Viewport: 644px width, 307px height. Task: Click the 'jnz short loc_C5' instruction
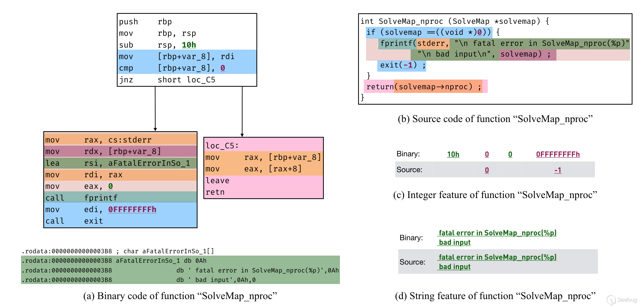[x=167, y=80]
